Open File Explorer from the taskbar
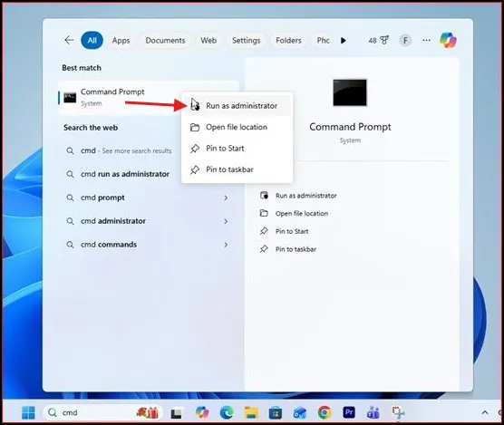The height and width of the screenshot is (425, 504). [x=251, y=412]
